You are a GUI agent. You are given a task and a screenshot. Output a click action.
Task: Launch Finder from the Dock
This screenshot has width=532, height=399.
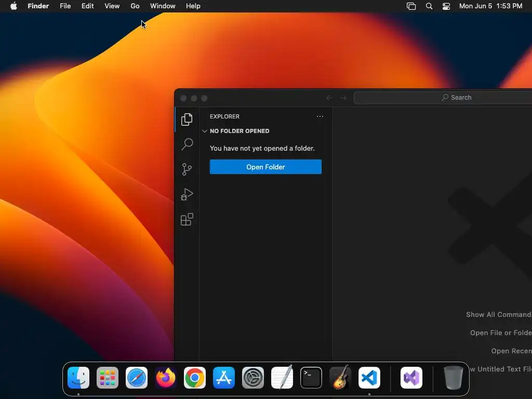coord(78,378)
